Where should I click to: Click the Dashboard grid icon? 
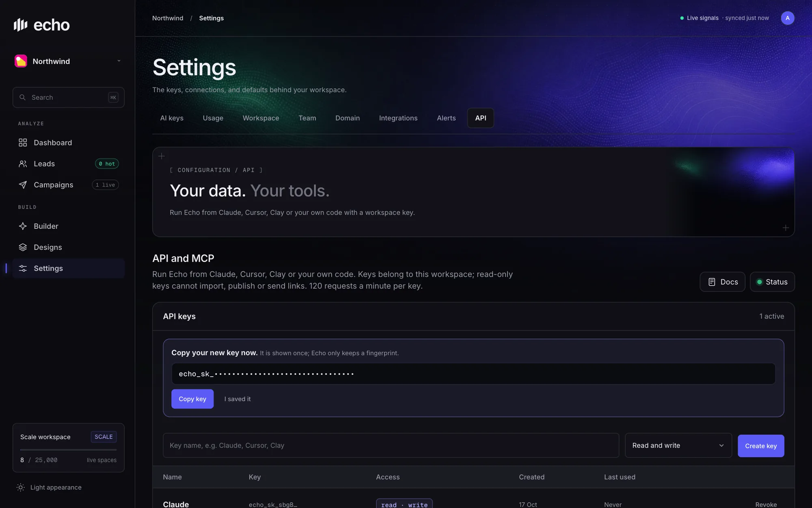click(x=23, y=143)
